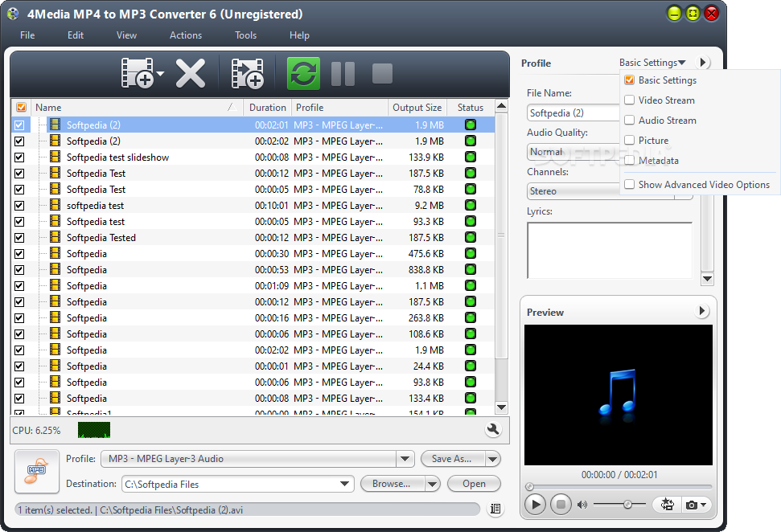Viewport: 781px width, 532px height.
Task: Click the Browse... button
Action: click(393, 484)
